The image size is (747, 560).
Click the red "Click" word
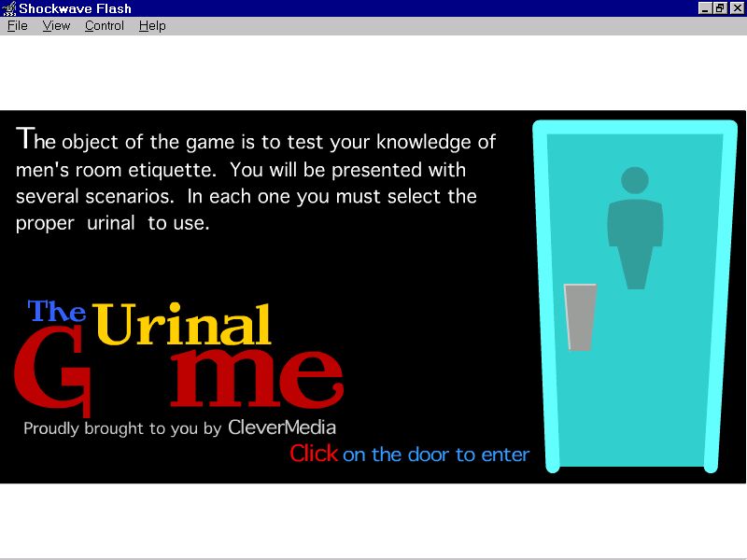[314, 454]
